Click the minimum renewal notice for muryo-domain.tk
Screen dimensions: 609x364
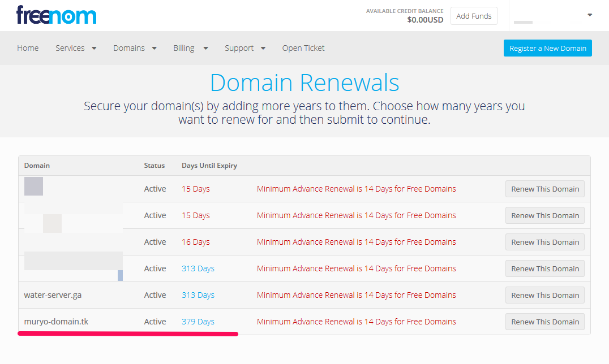pos(356,322)
